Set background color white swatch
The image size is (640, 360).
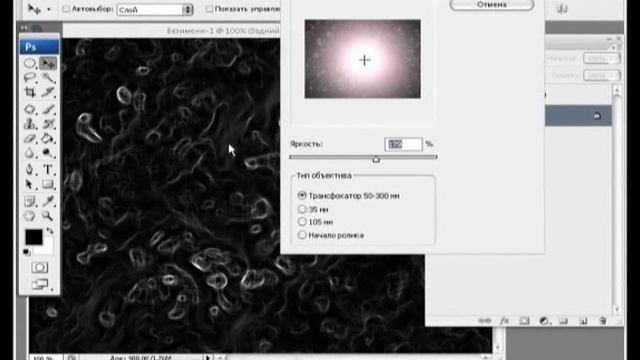click(47, 248)
